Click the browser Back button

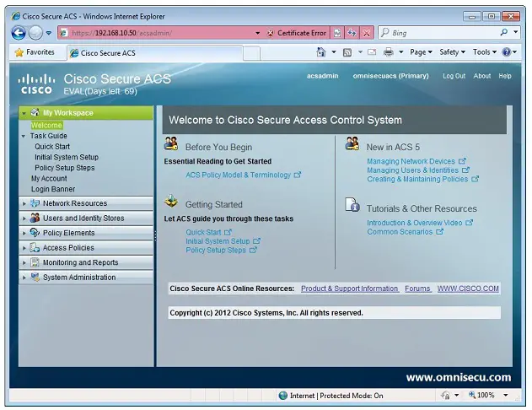click(19, 33)
